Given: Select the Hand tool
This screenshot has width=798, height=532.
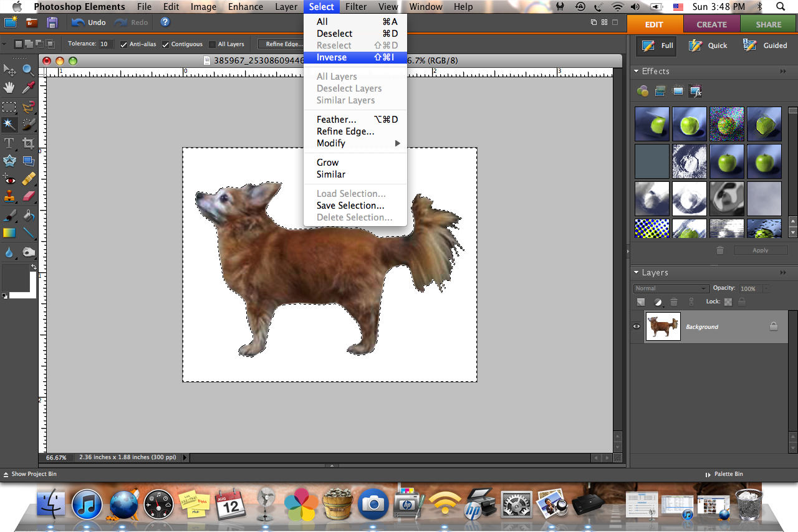Looking at the screenshot, I should click(9, 88).
